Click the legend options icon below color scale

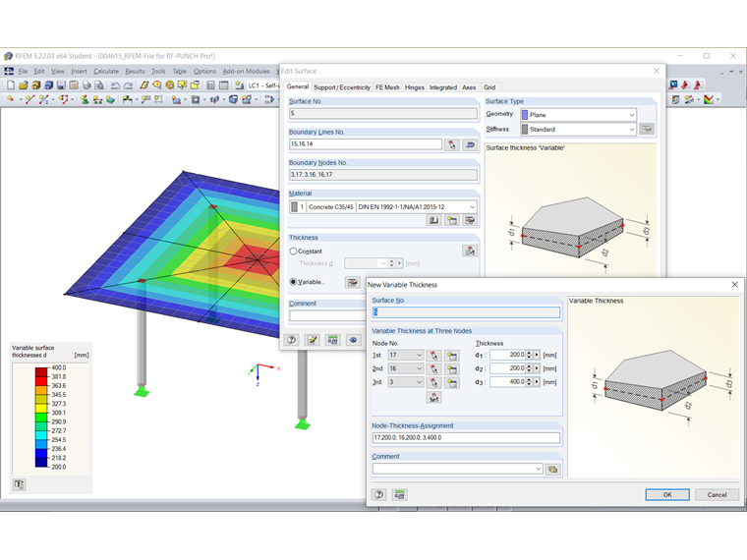(x=19, y=484)
